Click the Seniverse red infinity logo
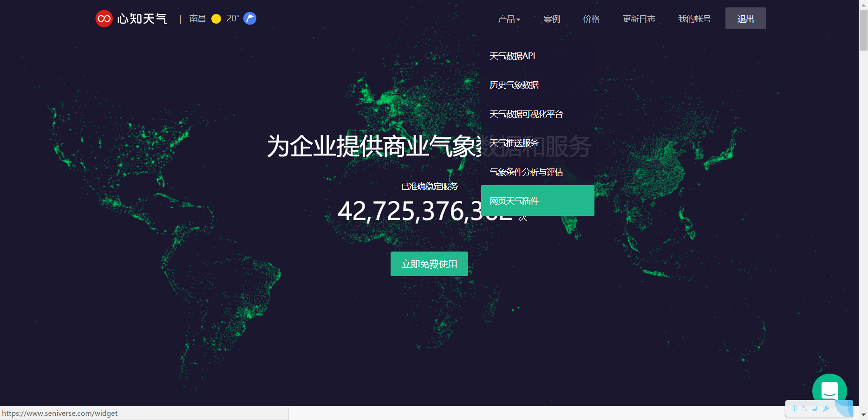 tap(104, 19)
